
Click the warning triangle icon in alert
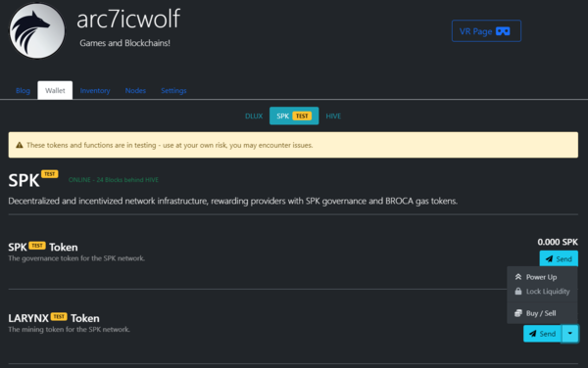coord(20,145)
